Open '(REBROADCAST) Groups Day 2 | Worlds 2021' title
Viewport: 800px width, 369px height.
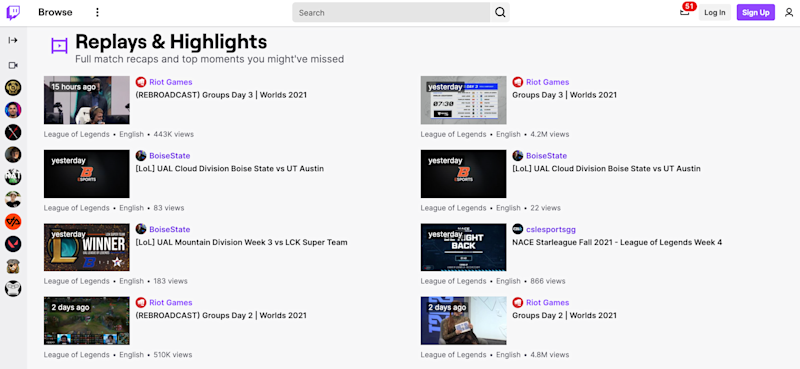pos(221,315)
